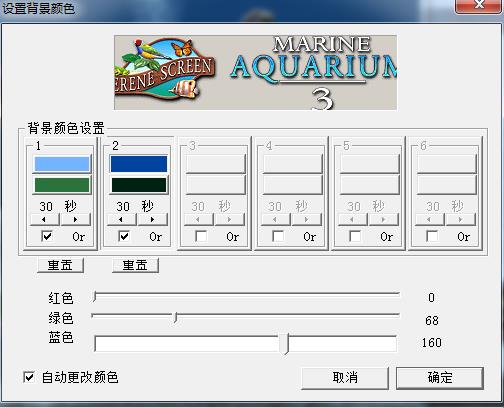
Task: Decrease seconds in slot 2 with left arrow
Action: coord(122,220)
